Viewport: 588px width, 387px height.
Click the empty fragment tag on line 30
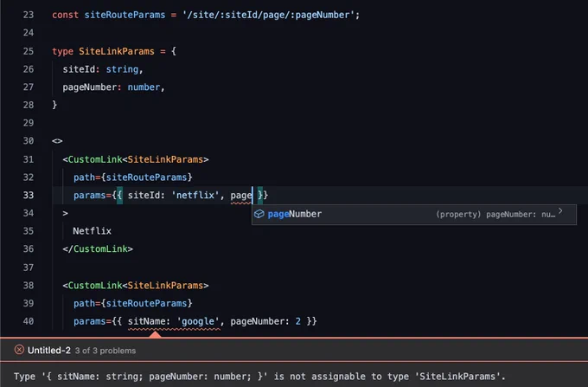[57, 141]
